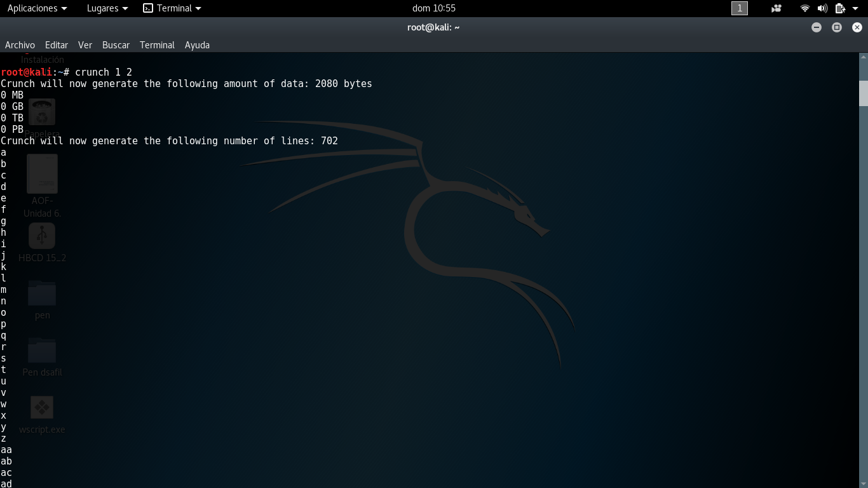Expand the Aplicaciones menu
This screenshot has width=868, height=488.
pyautogui.click(x=33, y=8)
